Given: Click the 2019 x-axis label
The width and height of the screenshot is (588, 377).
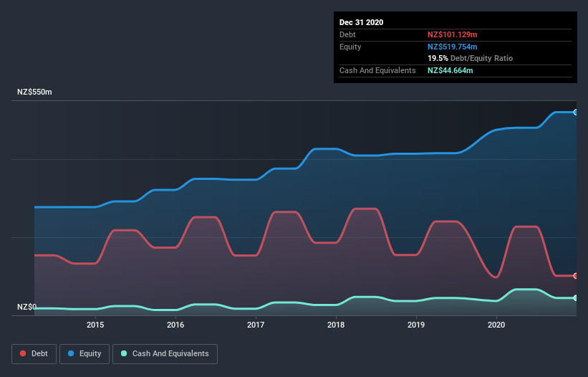Looking at the screenshot, I should tap(416, 325).
